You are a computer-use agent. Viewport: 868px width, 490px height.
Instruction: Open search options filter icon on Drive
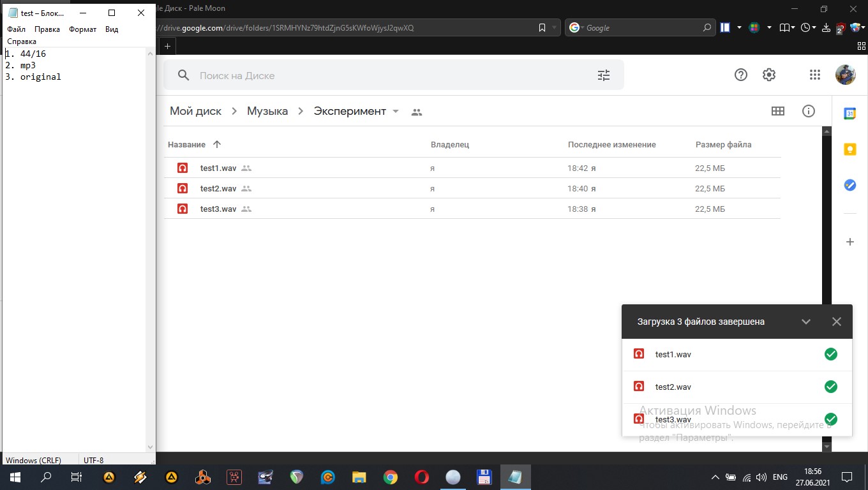604,75
